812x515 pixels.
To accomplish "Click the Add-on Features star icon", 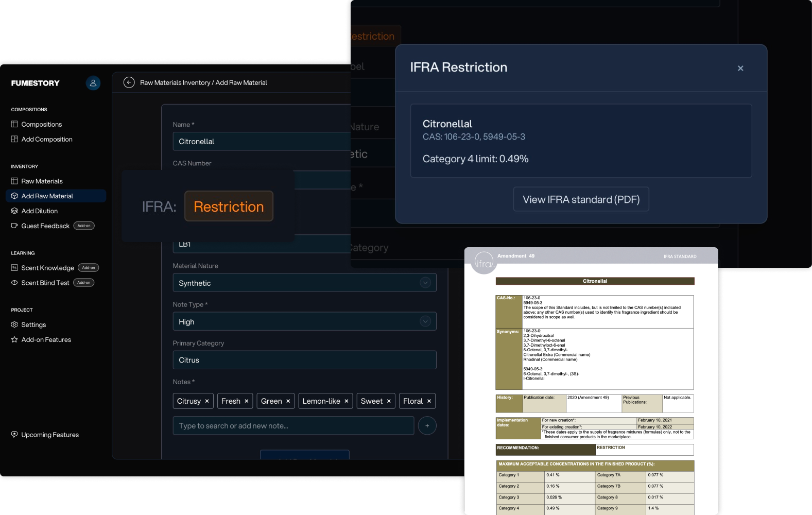I will click(14, 340).
